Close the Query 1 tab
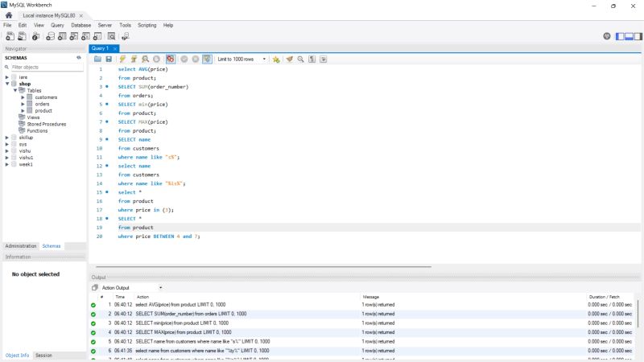The height and width of the screenshot is (362, 644). (x=115, y=48)
